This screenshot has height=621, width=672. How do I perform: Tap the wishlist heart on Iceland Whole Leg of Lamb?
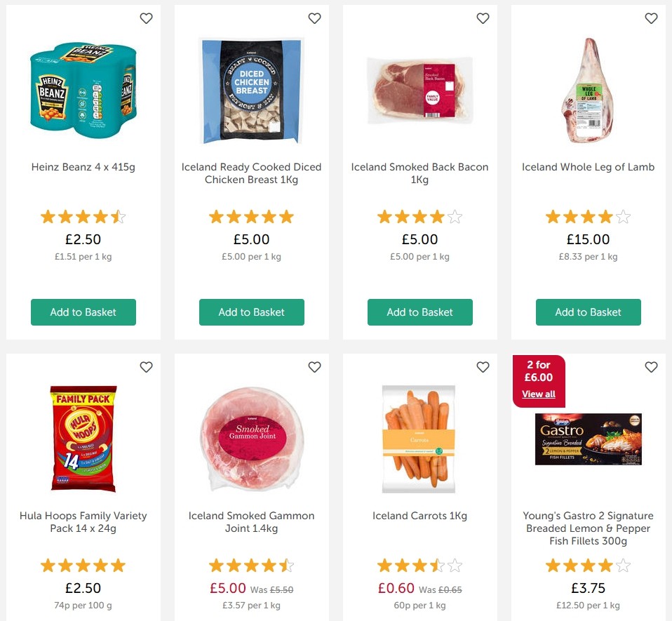click(x=651, y=18)
